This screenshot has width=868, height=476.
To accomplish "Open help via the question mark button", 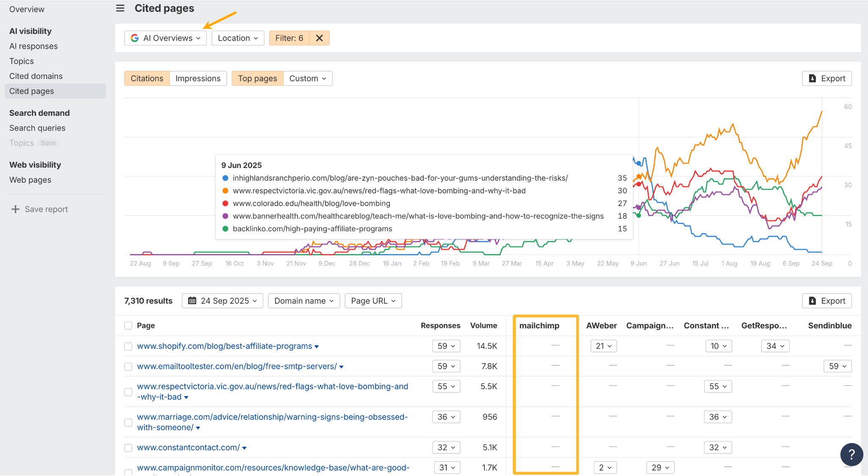I will pyautogui.click(x=851, y=454).
